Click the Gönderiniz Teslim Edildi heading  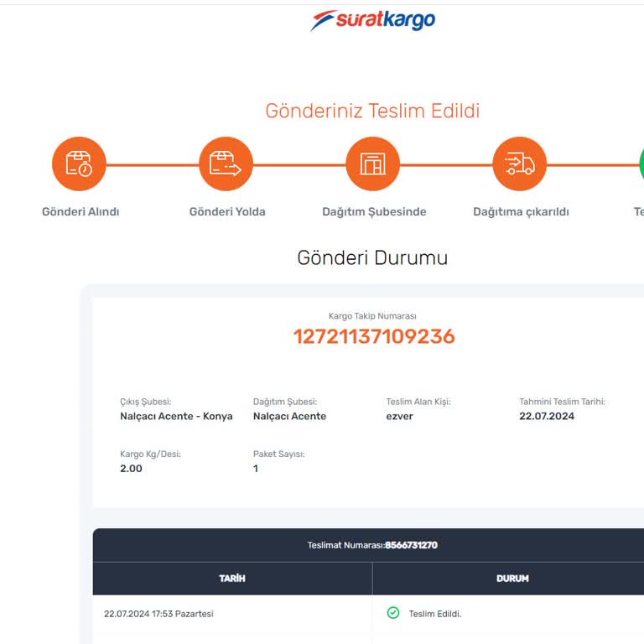coord(372,111)
